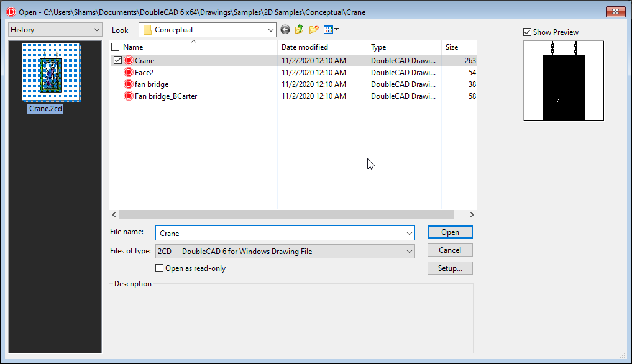Sort files by Size column

(x=451, y=47)
